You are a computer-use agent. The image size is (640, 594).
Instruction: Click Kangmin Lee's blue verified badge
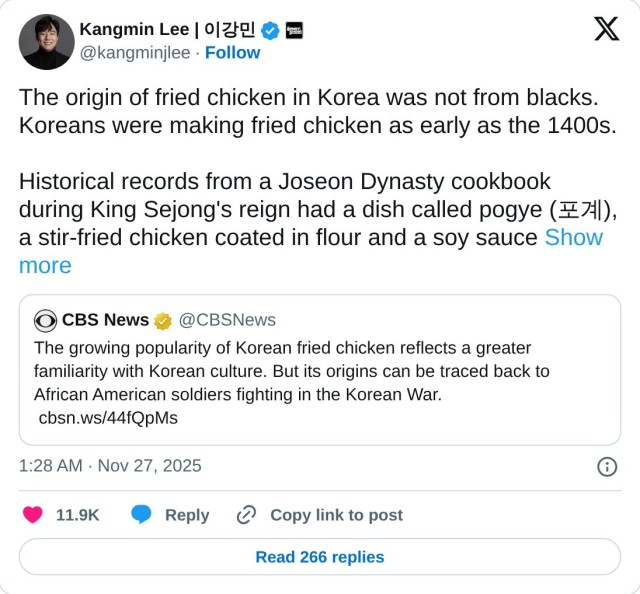[270, 30]
